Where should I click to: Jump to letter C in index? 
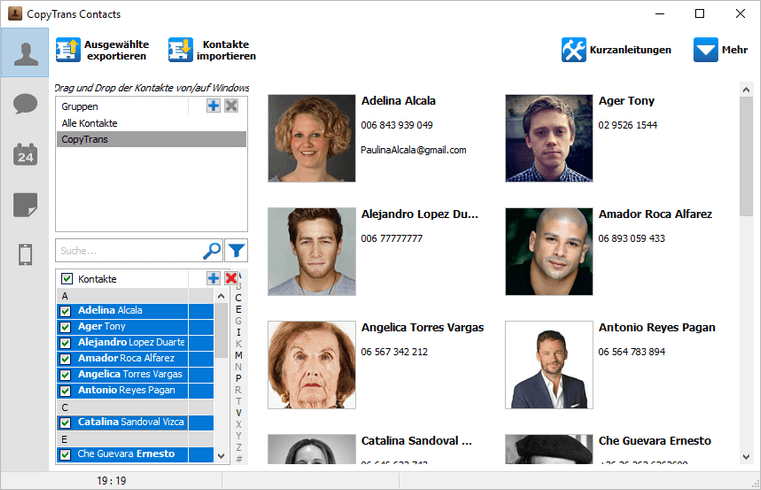click(x=238, y=298)
